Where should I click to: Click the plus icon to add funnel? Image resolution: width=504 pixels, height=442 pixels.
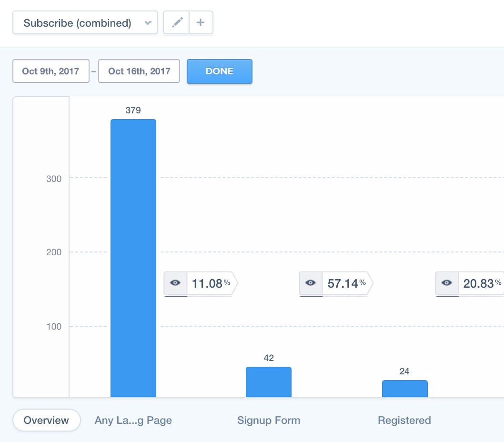point(201,23)
